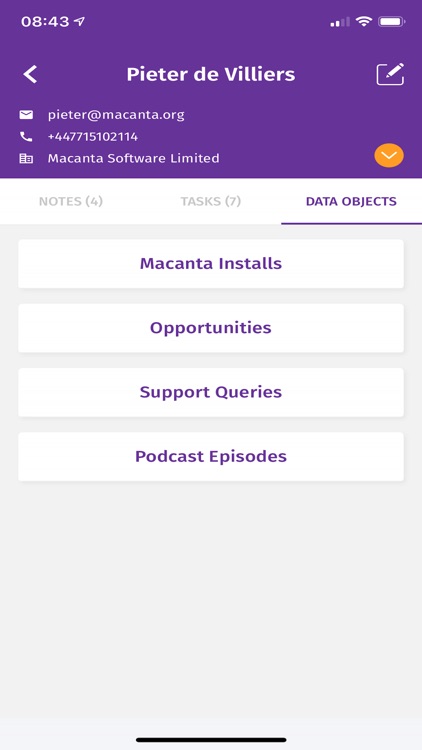
Task: Open the Podcast Episodes data object
Action: coord(211,456)
